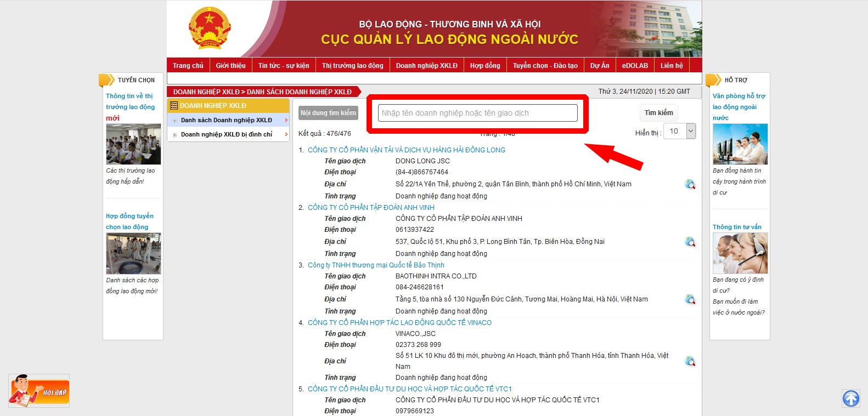Click the address on Nguyễn Đức Cảnh, Hà Nội
This screenshot has height=416, width=868.
522,299
